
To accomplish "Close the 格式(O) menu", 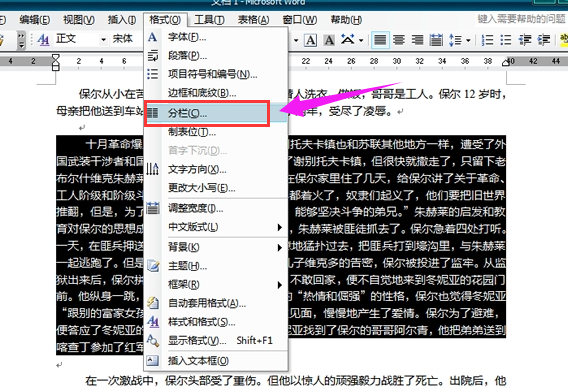I will coord(165,20).
